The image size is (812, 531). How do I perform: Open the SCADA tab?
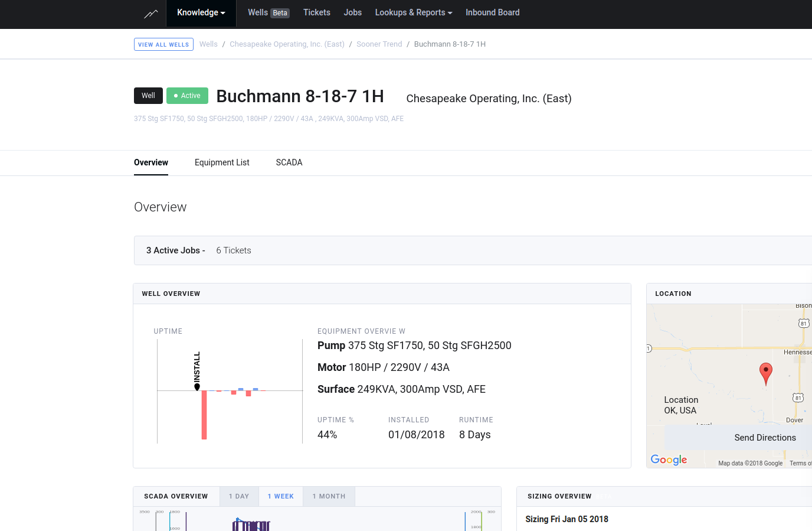click(289, 162)
